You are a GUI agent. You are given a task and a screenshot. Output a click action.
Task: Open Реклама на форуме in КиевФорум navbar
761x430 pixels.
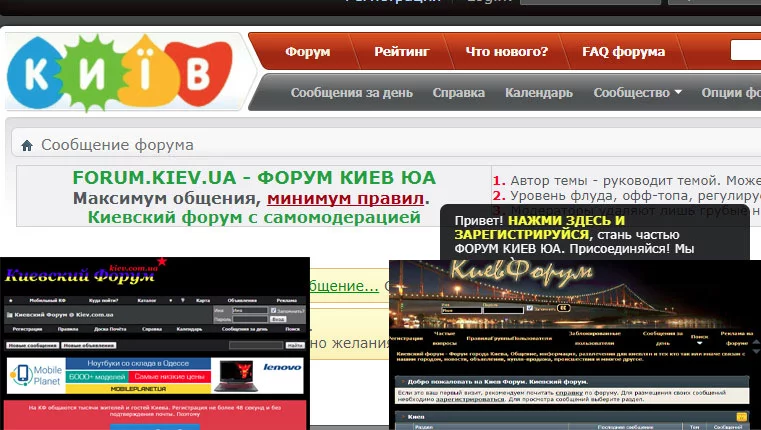737,338
